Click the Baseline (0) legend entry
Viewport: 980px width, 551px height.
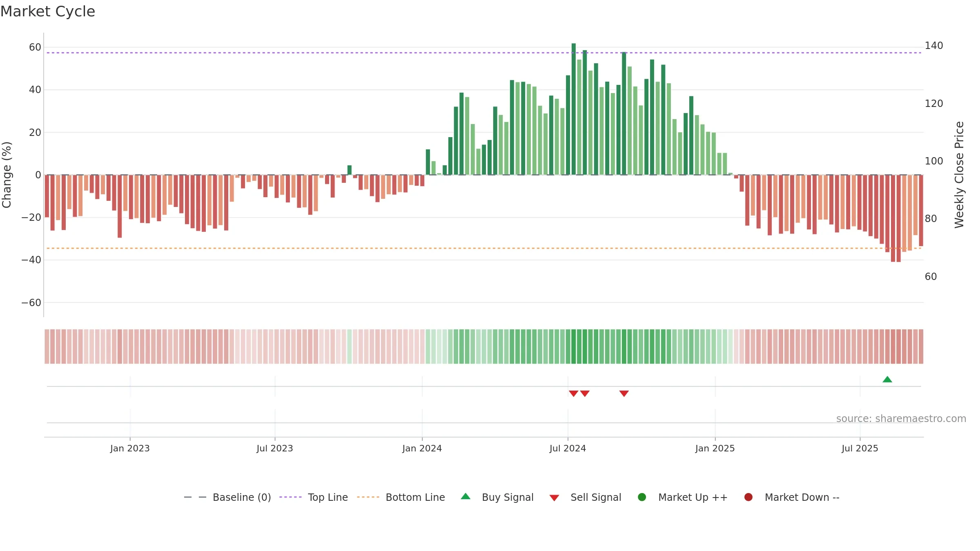tap(227, 497)
